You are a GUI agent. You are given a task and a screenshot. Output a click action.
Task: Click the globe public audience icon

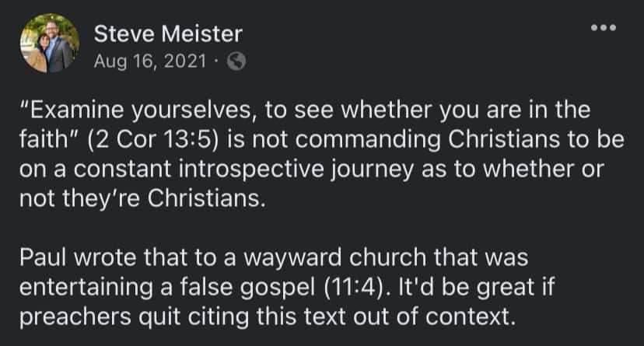coord(236,61)
